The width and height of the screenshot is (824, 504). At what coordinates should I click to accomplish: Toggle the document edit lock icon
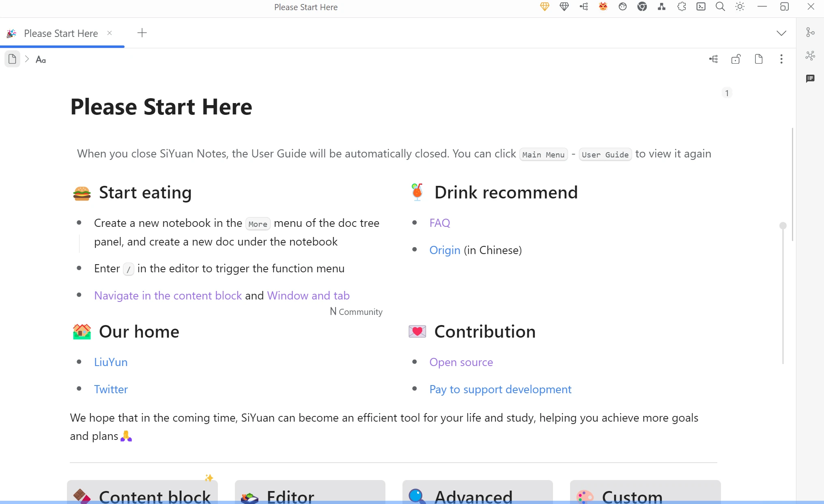(736, 60)
